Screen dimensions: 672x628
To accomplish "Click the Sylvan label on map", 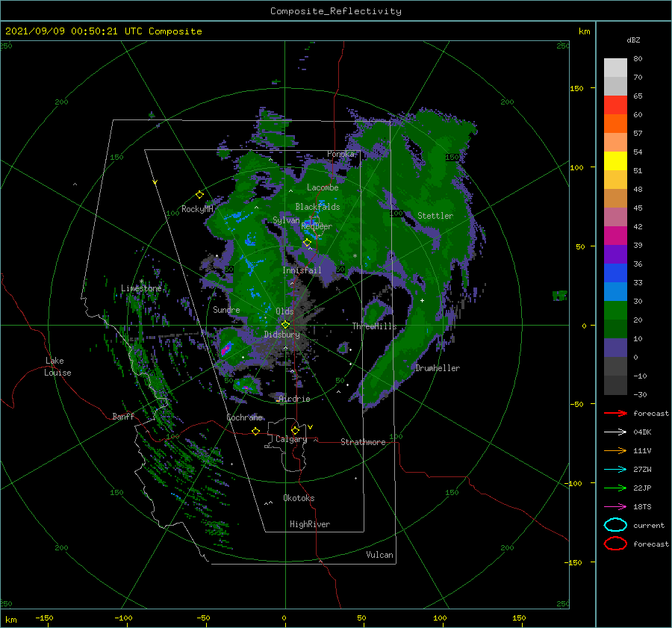I will coord(286,220).
